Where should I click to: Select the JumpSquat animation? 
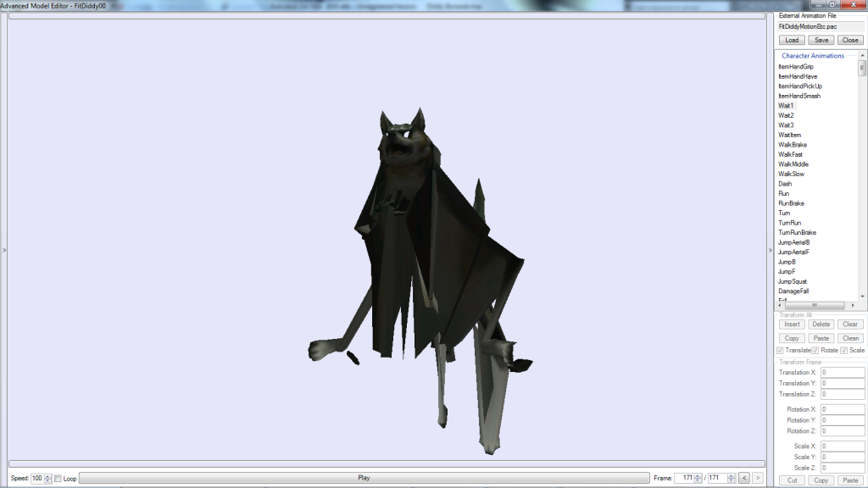point(793,281)
